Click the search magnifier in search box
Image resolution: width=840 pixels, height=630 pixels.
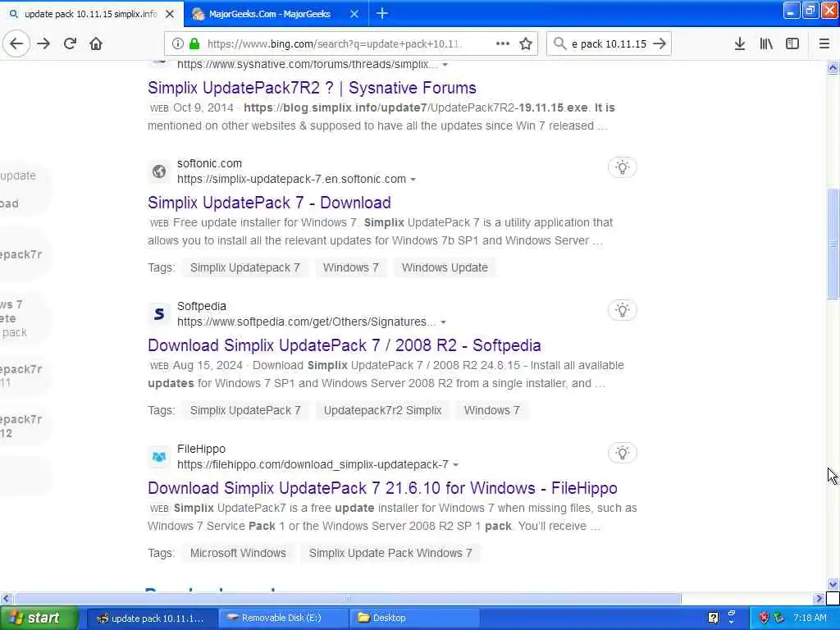[559, 44]
